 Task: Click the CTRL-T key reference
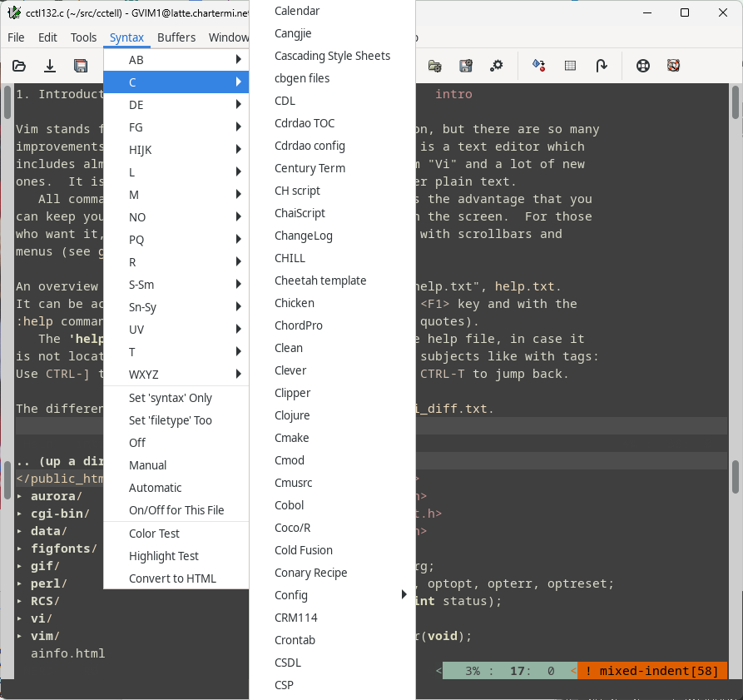pyautogui.click(x=442, y=374)
